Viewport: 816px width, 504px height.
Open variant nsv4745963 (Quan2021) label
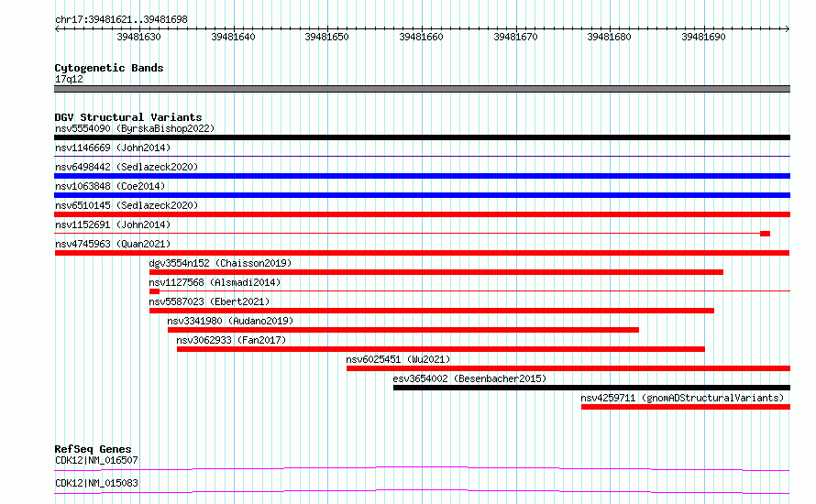(113, 244)
